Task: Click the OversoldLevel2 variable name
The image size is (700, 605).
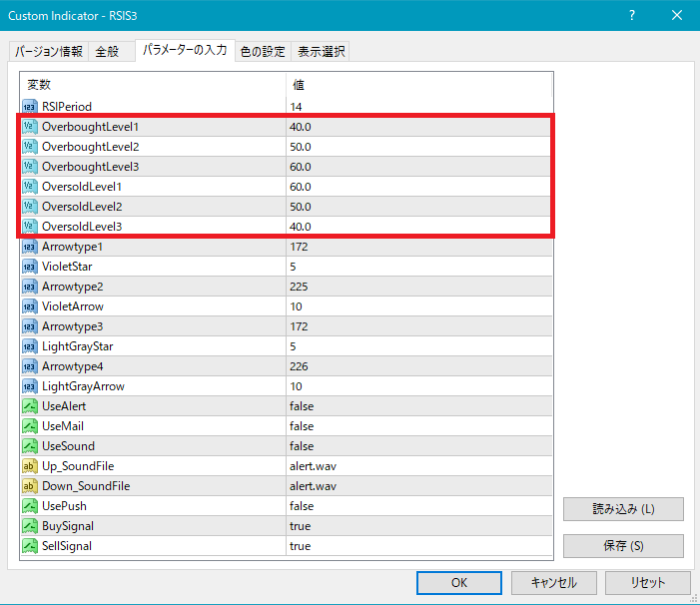Action: tap(82, 207)
